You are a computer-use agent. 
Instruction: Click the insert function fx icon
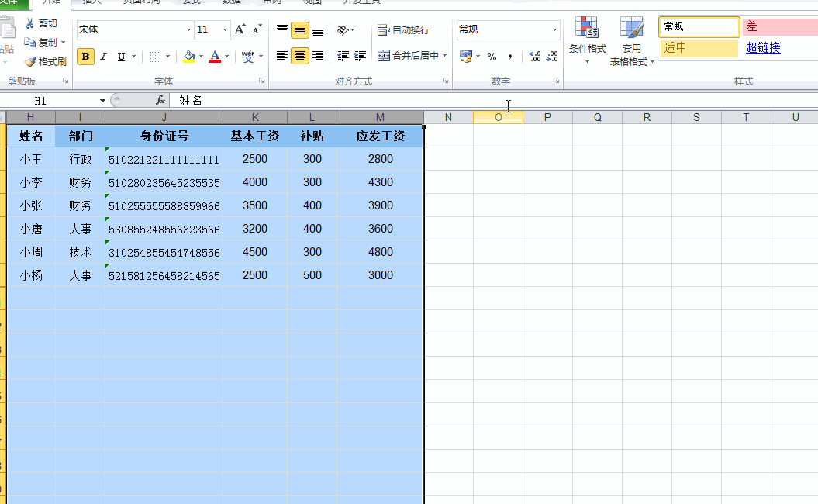pos(160,100)
